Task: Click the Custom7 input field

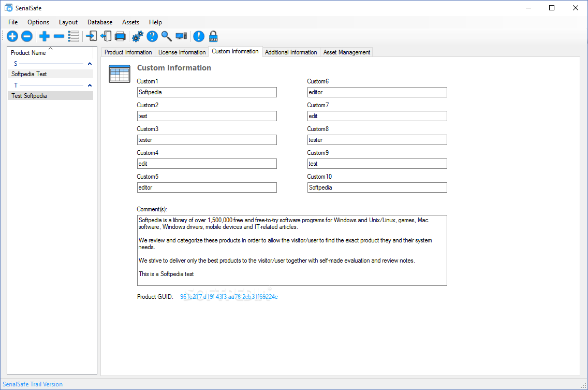Action: [377, 116]
